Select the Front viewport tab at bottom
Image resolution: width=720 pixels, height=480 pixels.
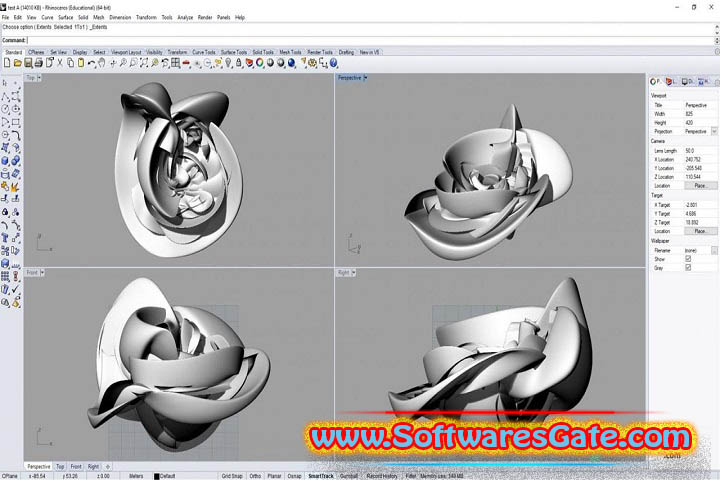click(x=76, y=466)
